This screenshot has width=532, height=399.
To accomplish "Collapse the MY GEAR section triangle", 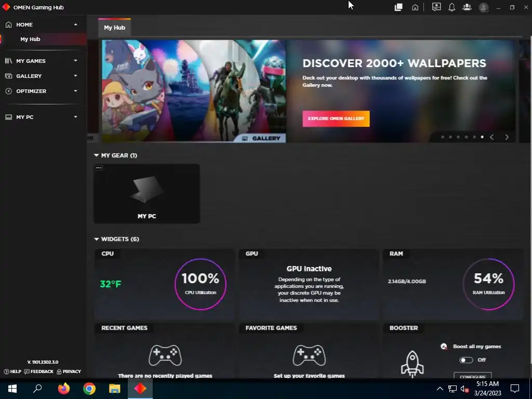I will 96,155.
